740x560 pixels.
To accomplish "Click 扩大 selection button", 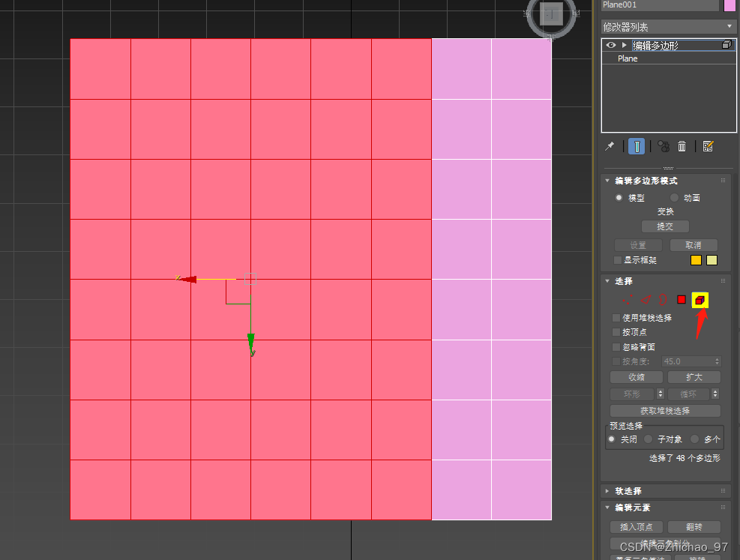I will click(694, 377).
